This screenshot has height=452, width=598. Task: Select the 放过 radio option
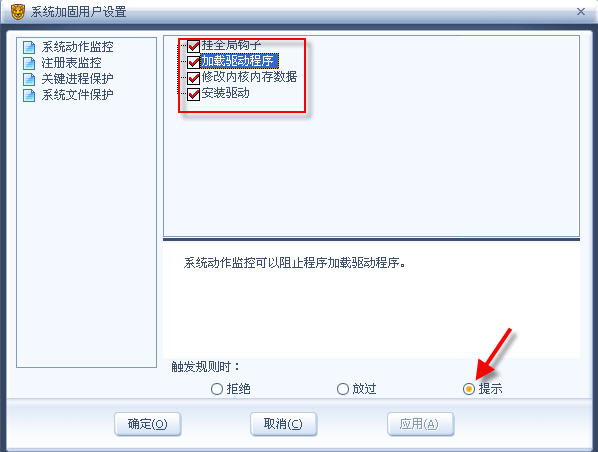pyautogui.click(x=342, y=389)
